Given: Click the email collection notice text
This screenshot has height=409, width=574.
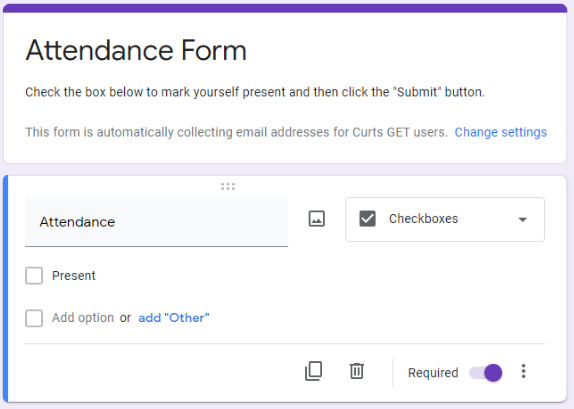Looking at the screenshot, I should coord(236,132).
